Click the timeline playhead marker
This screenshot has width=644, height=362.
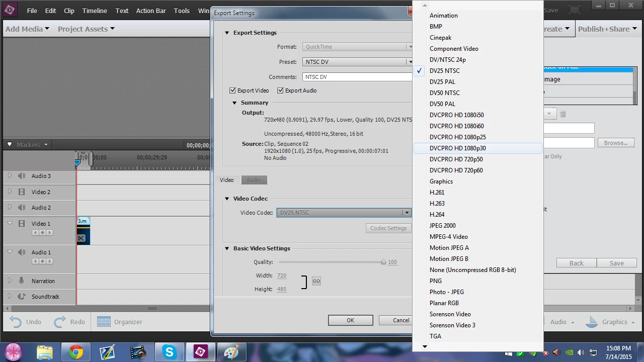coord(77,161)
